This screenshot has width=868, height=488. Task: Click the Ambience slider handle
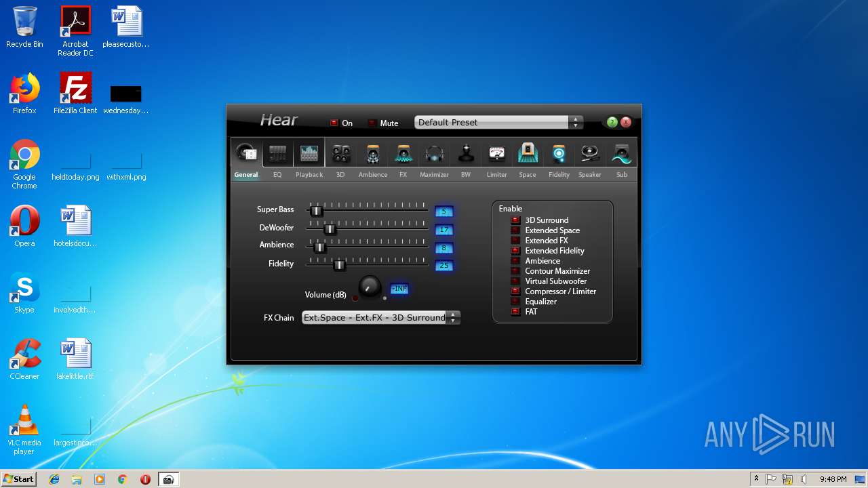pyautogui.click(x=321, y=247)
